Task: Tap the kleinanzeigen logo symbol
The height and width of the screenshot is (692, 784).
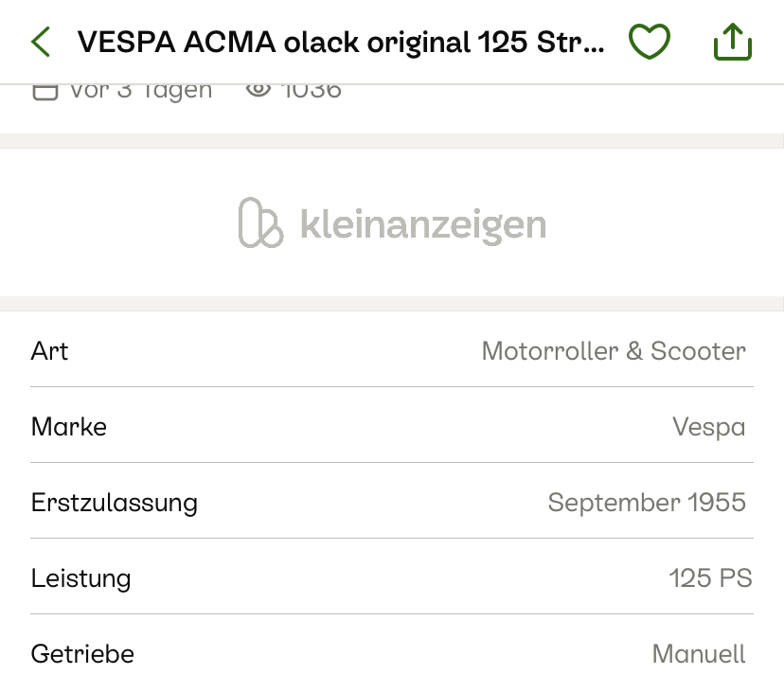Action: tap(260, 223)
